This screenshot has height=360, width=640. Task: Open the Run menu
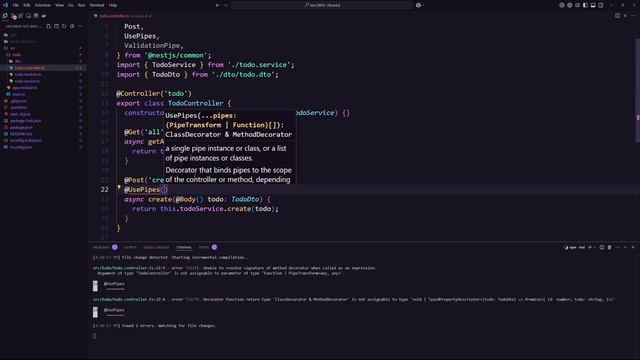pyautogui.click(x=82, y=5)
